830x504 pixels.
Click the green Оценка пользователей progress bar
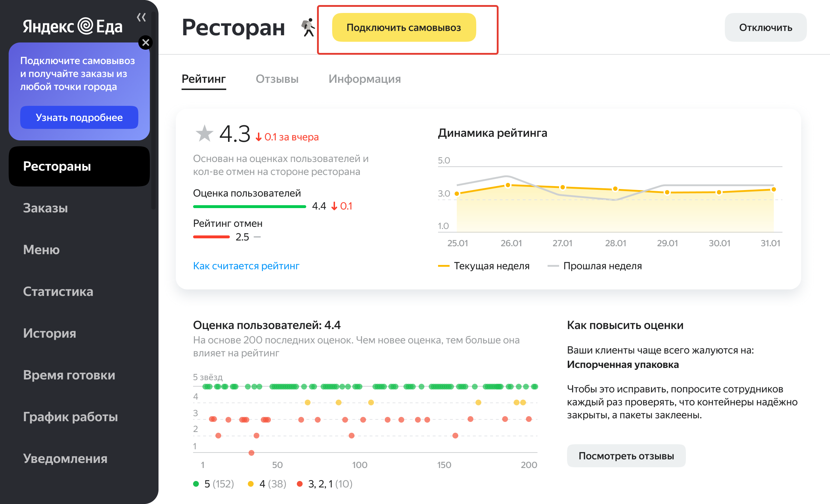coord(249,207)
